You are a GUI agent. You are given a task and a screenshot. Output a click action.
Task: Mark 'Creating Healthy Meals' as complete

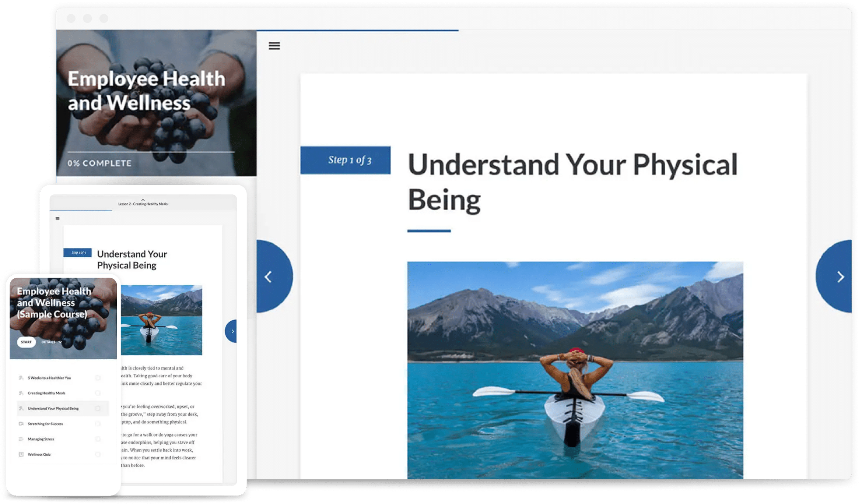pyautogui.click(x=98, y=393)
